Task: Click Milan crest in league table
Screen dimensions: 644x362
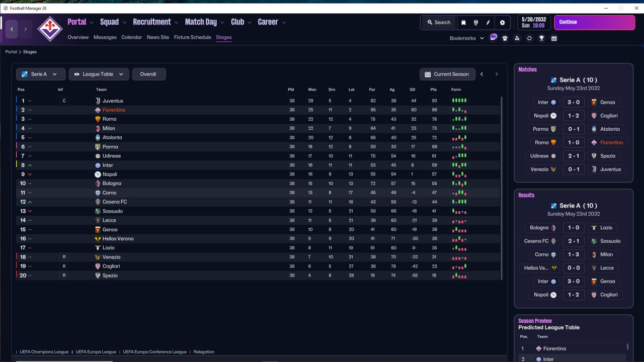Action: tap(98, 129)
